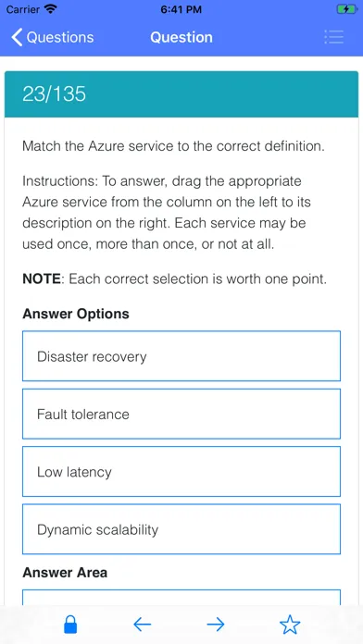Go to previous question with left arrow
Image resolution: width=363 pixels, height=644 pixels.
pos(143,625)
